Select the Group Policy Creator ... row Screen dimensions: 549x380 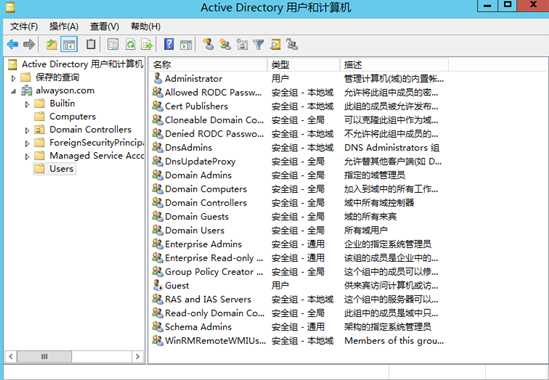298,272
